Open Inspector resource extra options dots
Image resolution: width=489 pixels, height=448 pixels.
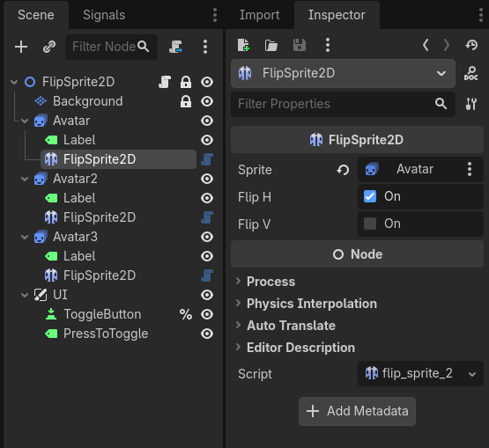[x=328, y=45]
